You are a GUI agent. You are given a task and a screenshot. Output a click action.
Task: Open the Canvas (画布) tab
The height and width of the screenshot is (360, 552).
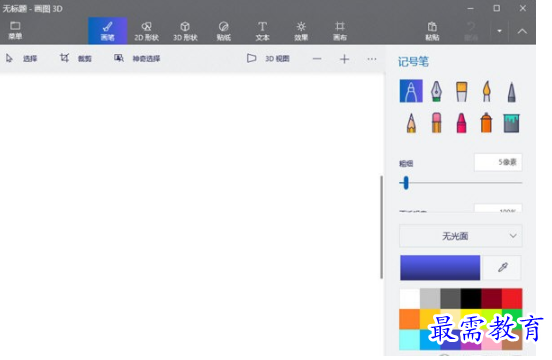[x=340, y=31]
